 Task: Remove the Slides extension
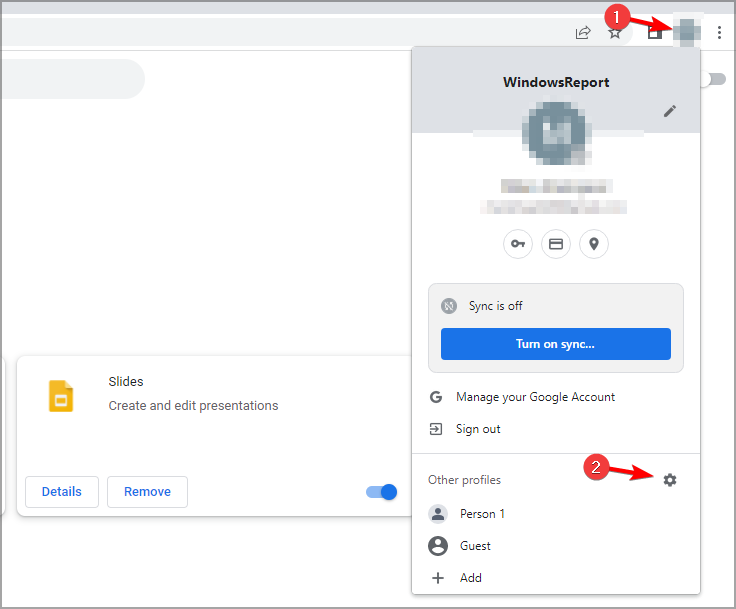coord(147,492)
